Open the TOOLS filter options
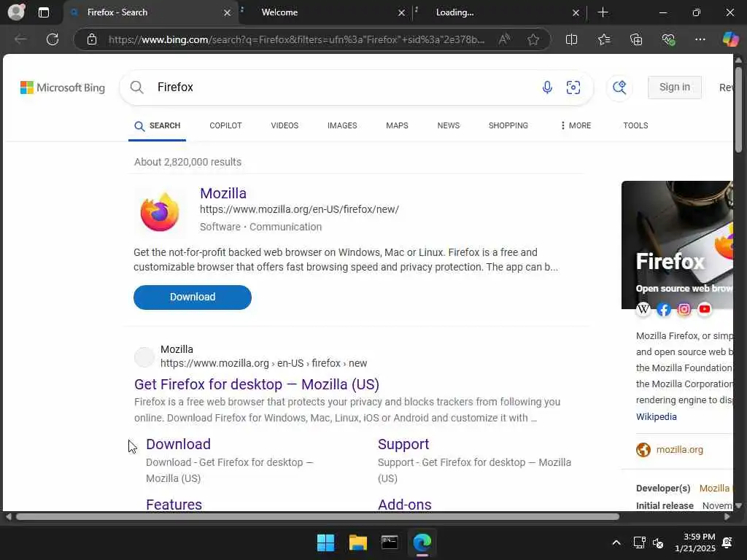747x560 pixels. 635,125
